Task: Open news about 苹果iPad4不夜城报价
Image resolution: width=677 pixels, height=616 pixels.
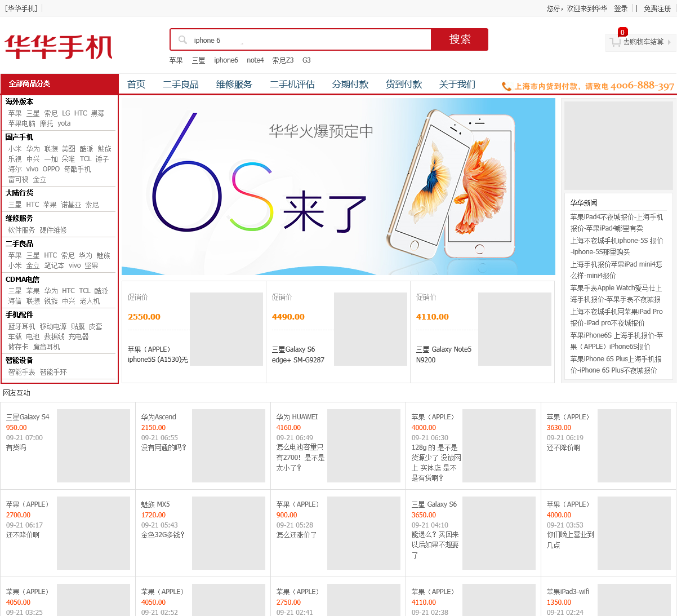Action: coord(617,223)
